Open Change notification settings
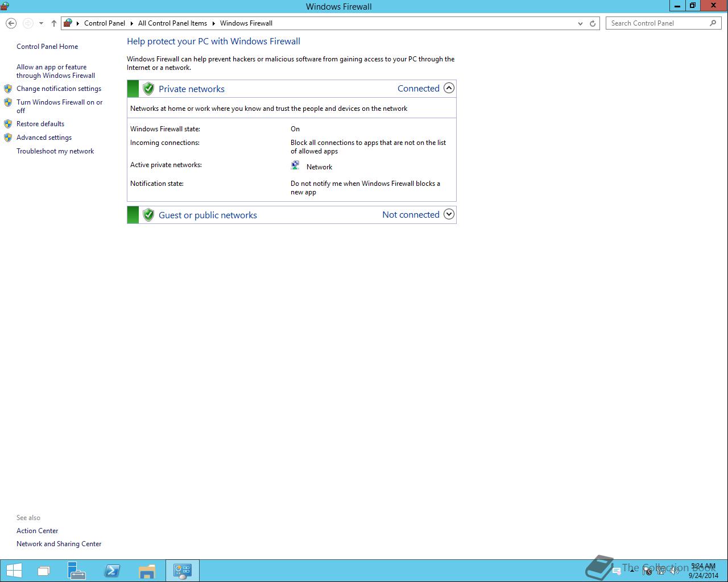 59,89
